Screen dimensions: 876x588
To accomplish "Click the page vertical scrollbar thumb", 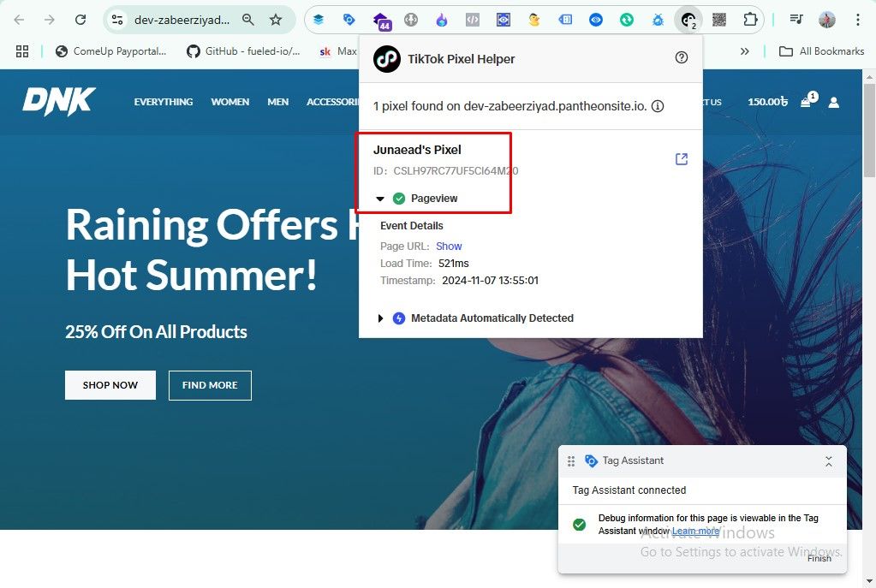I will pos(869,130).
